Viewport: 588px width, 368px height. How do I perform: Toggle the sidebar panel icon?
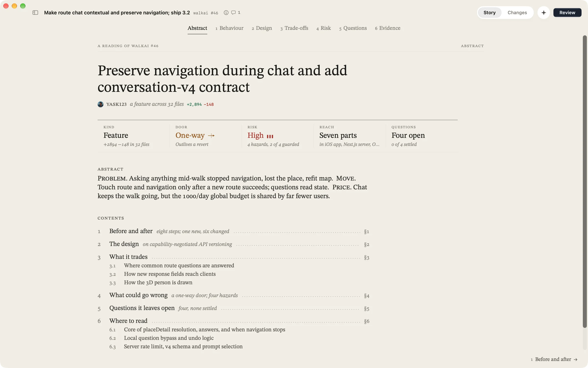35,13
